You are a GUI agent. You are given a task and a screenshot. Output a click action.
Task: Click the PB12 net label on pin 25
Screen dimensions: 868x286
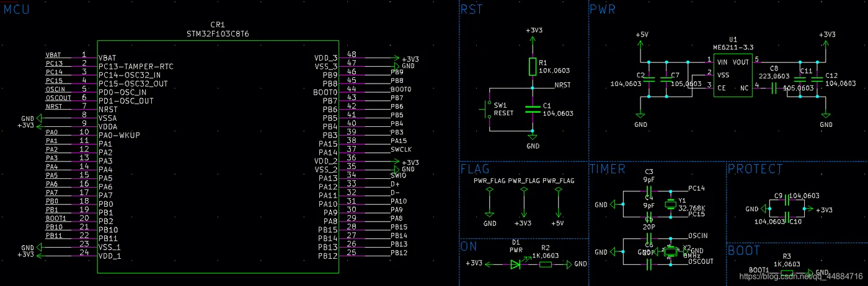tap(399, 253)
